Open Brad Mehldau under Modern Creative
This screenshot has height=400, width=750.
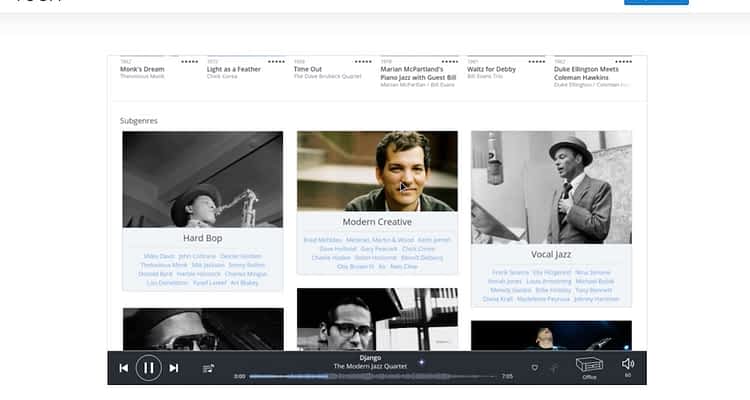tap(323, 240)
